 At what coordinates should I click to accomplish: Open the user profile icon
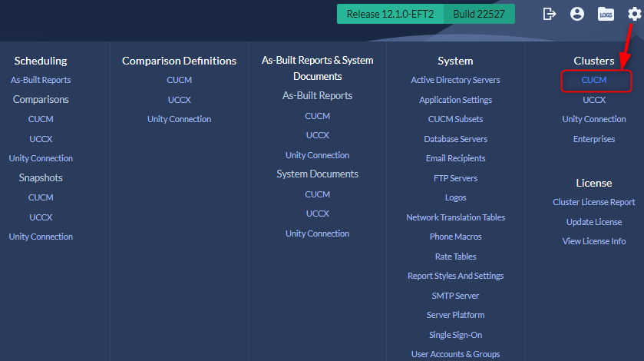577,14
